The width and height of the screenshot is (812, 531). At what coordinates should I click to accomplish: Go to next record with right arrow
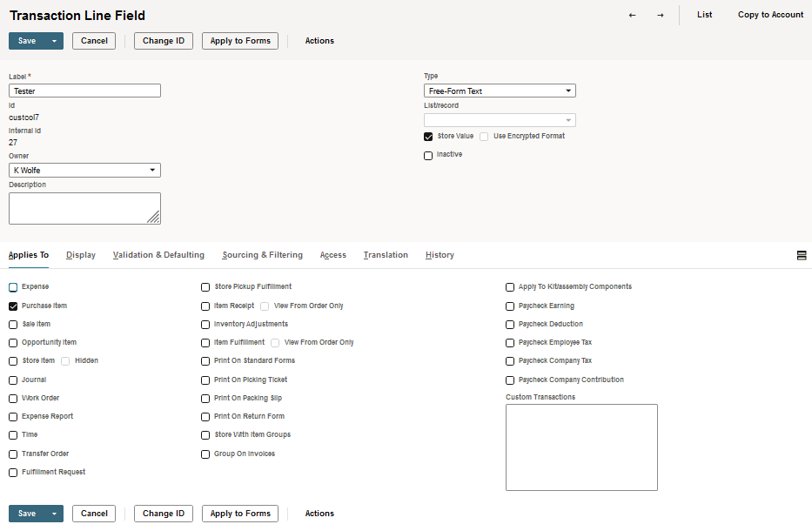pyautogui.click(x=661, y=15)
